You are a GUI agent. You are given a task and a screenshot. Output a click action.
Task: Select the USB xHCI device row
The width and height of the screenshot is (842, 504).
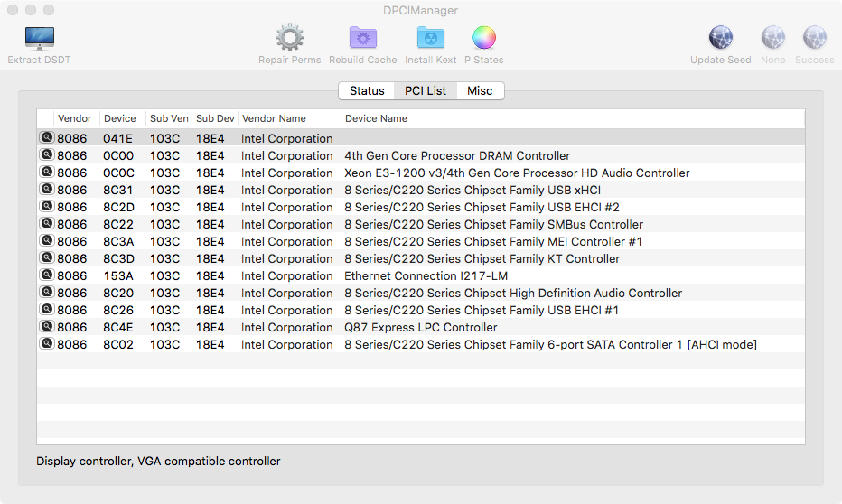[x=472, y=190]
